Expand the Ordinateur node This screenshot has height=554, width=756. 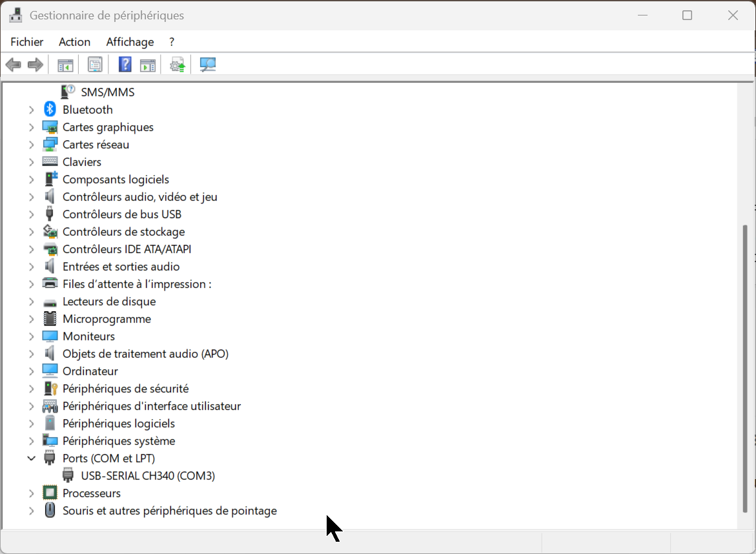32,371
